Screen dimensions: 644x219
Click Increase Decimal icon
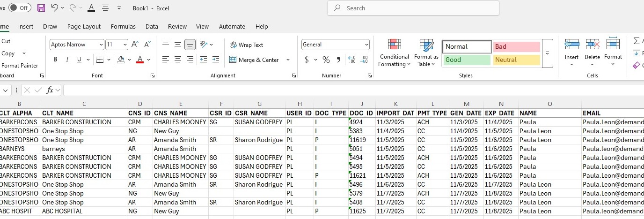point(352,60)
